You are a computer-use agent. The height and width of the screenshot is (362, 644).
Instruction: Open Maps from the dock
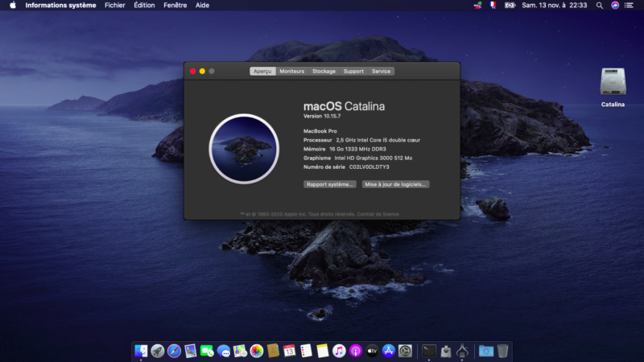click(240, 351)
